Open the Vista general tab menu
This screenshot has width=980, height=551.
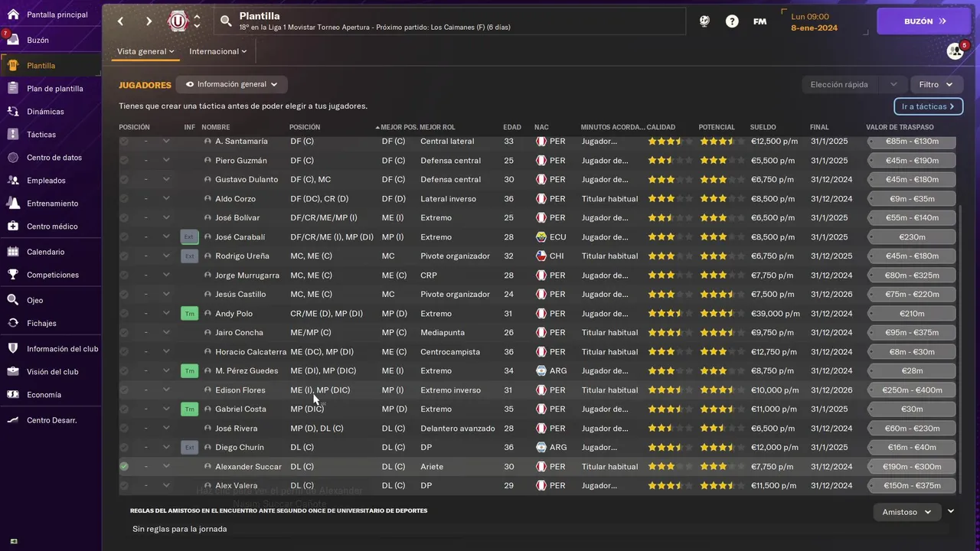coord(145,51)
